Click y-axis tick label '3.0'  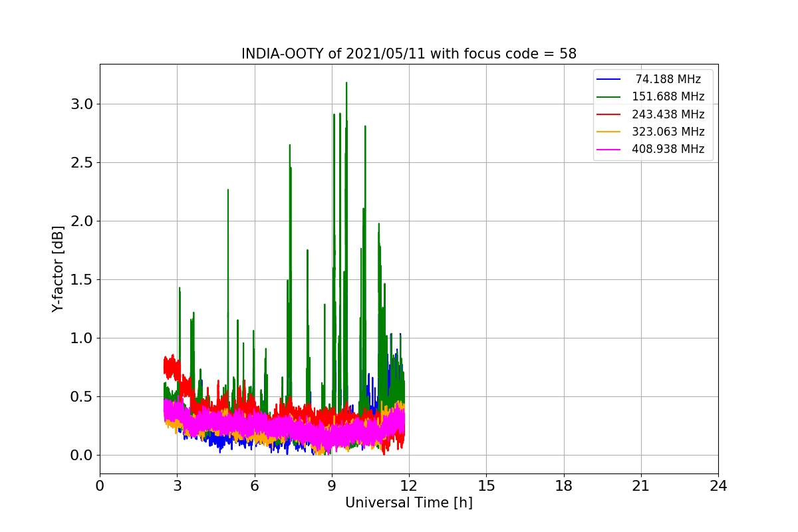pyautogui.click(x=82, y=104)
